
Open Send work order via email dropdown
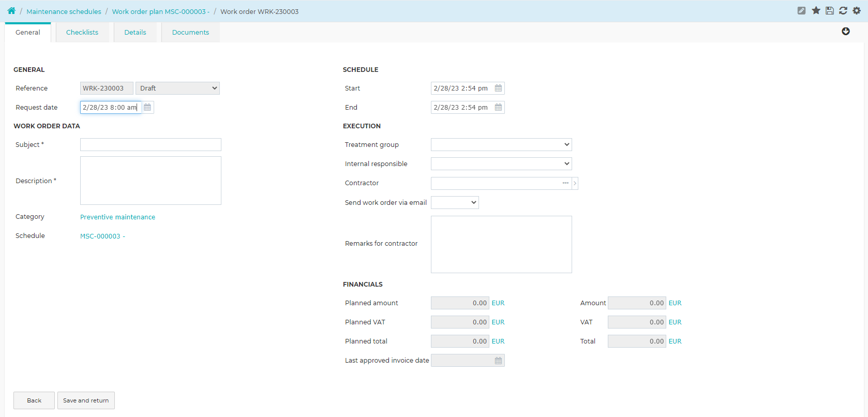point(455,202)
